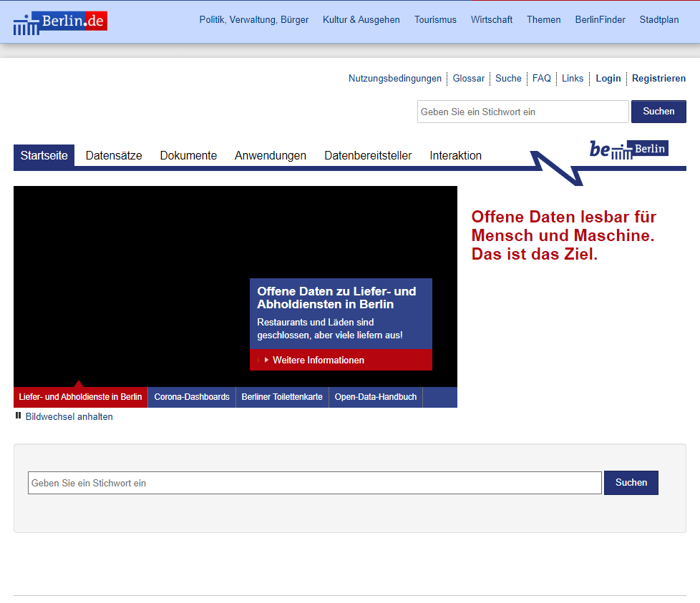Open the Nutzungsbedingungen link
The width and height of the screenshot is (700, 603).
click(x=394, y=79)
